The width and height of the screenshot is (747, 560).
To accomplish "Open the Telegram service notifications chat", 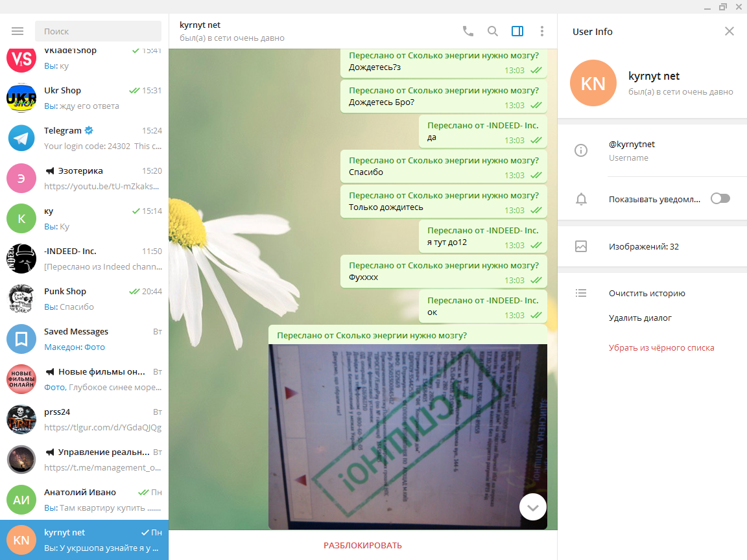I will (x=84, y=138).
